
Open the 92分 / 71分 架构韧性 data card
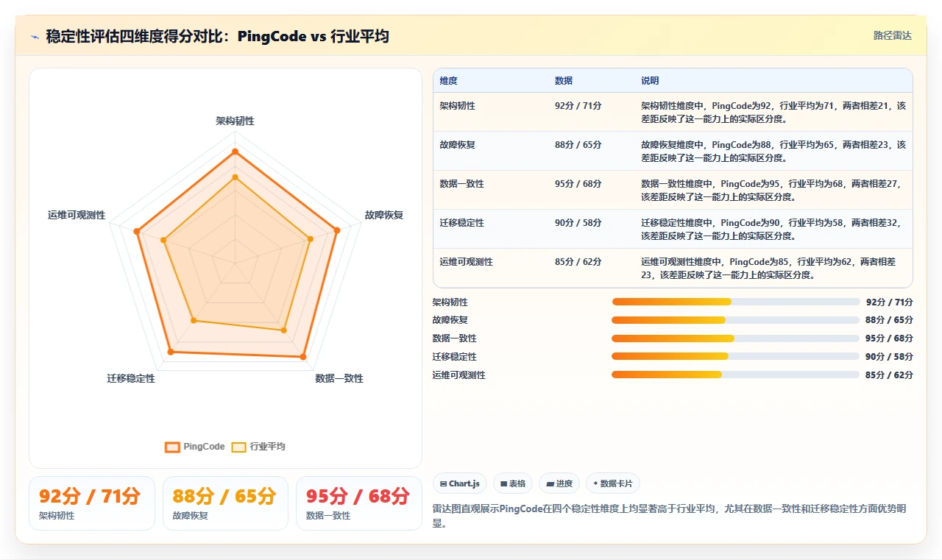point(92,503)
